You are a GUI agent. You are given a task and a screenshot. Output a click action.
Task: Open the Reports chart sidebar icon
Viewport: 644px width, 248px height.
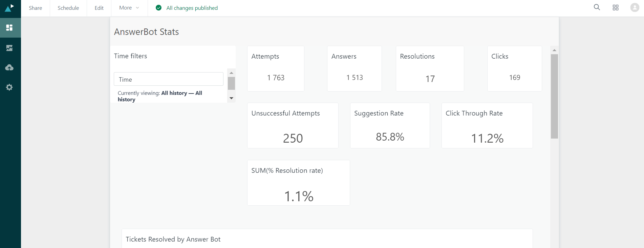coord(9,48)
